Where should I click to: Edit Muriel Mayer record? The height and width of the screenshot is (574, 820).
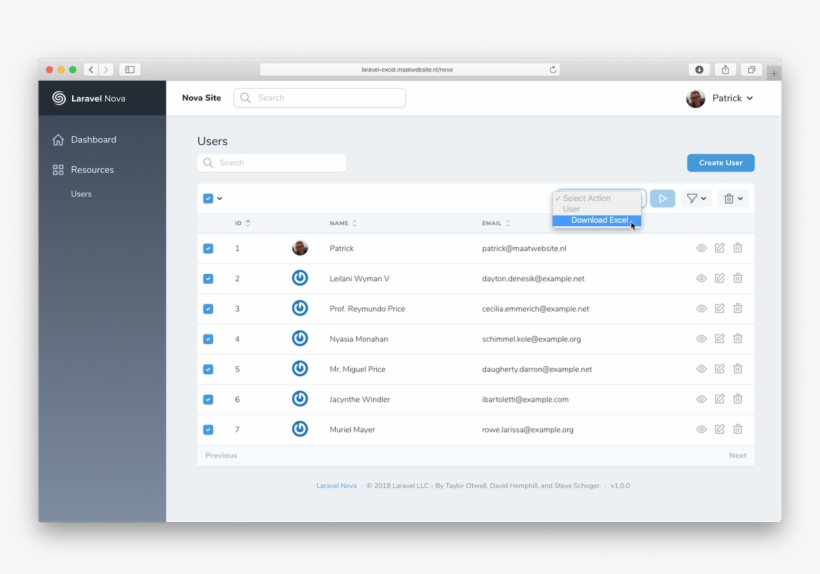tap(720, 429)
